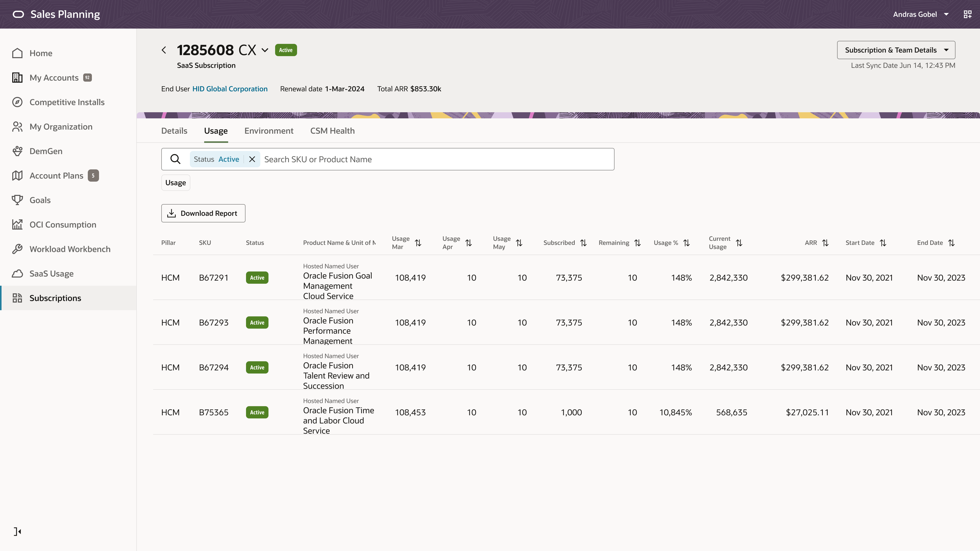
Task: Collapse the sidebar navigation panel
Action: [18, 531]
